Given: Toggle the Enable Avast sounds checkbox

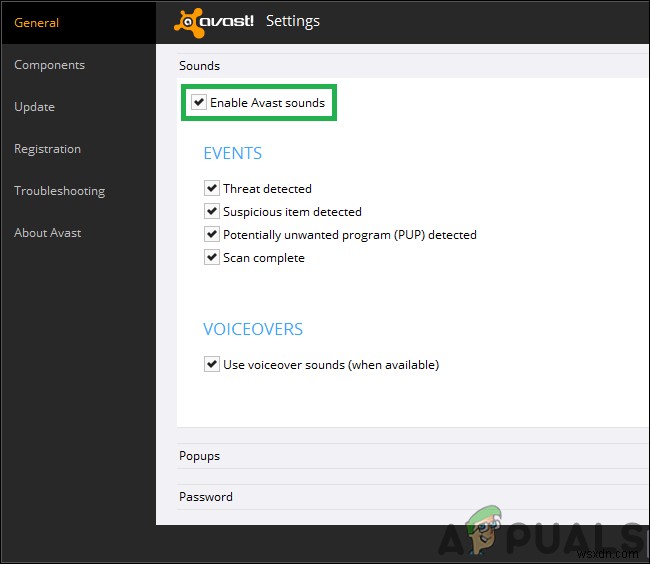Looking at the screenshot, I should point(199,102).
